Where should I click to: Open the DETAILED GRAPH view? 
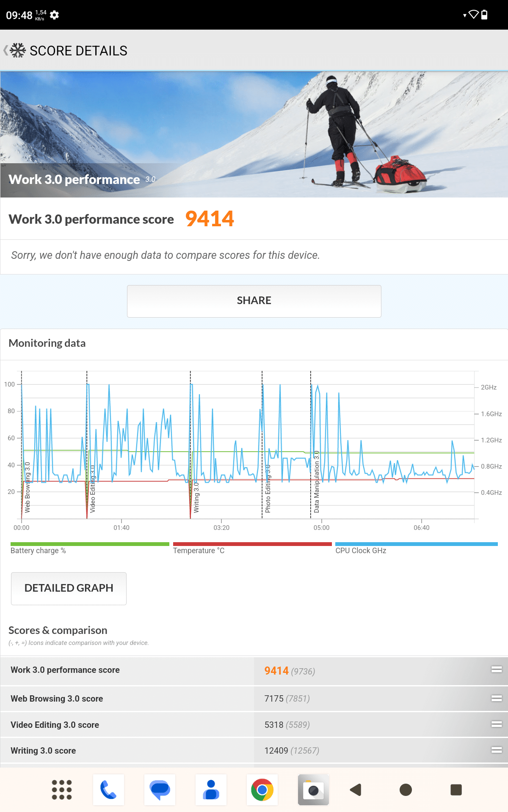tap(69, 588)
